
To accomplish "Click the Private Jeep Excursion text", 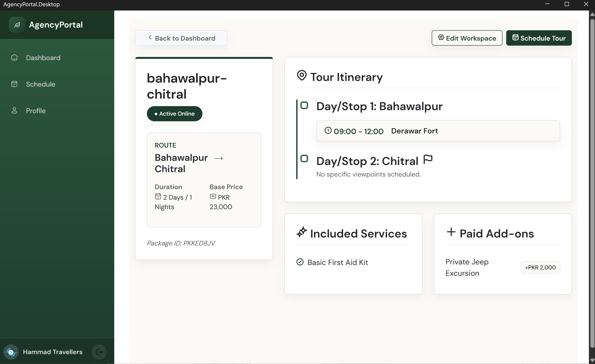I will click(x=467, y=268).
